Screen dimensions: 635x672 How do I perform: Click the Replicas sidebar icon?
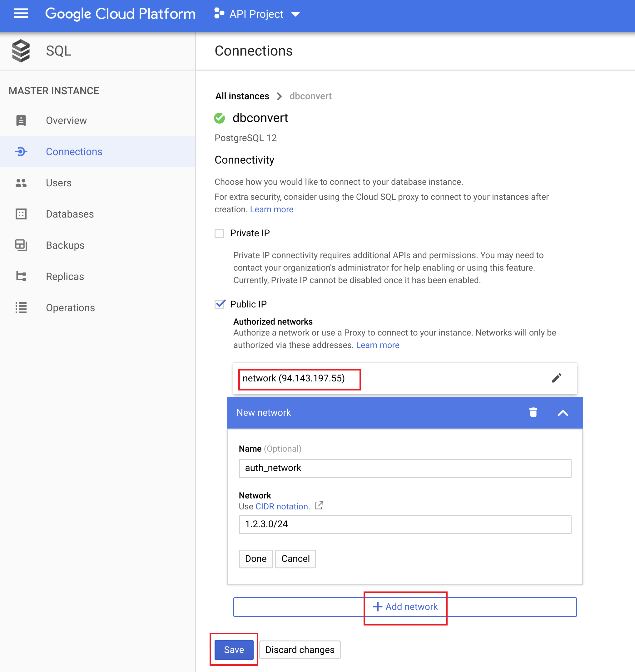[21, 276]
